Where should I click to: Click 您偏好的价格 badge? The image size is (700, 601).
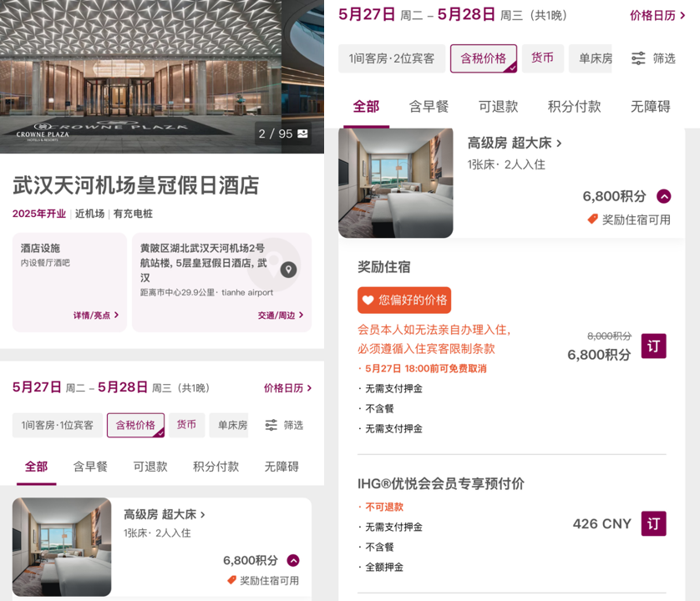pyautogui.click(x=404, y=300)
